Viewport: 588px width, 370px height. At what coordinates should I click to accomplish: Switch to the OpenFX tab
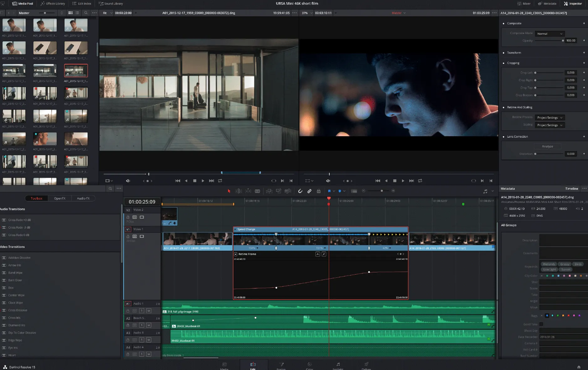(x=59, y=198)
